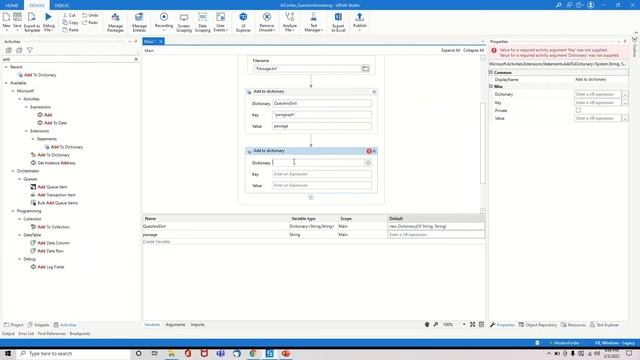Image resolution: width=640 pixels, height=360 pixels.
Task: Click the Activities panel filter funnel icon
Action: 30,50
